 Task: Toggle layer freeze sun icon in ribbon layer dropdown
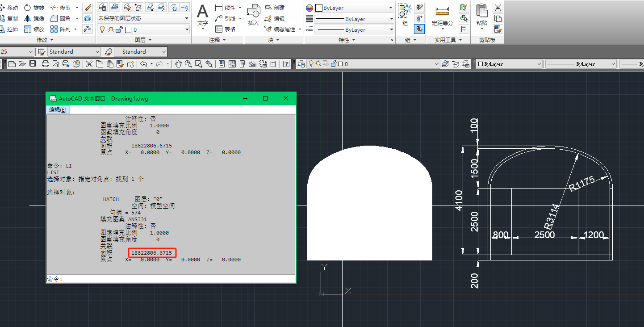[x=110, y=29]
